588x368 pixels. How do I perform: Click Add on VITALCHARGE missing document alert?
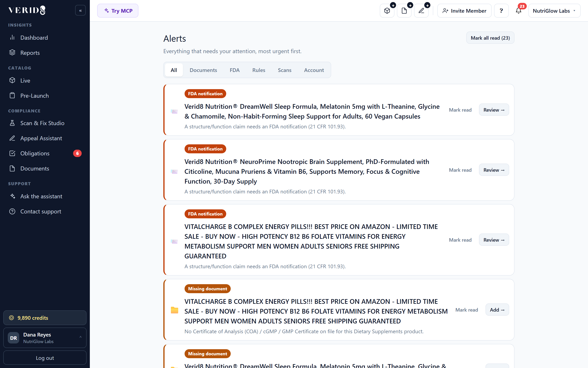click(x=497, y=310)
